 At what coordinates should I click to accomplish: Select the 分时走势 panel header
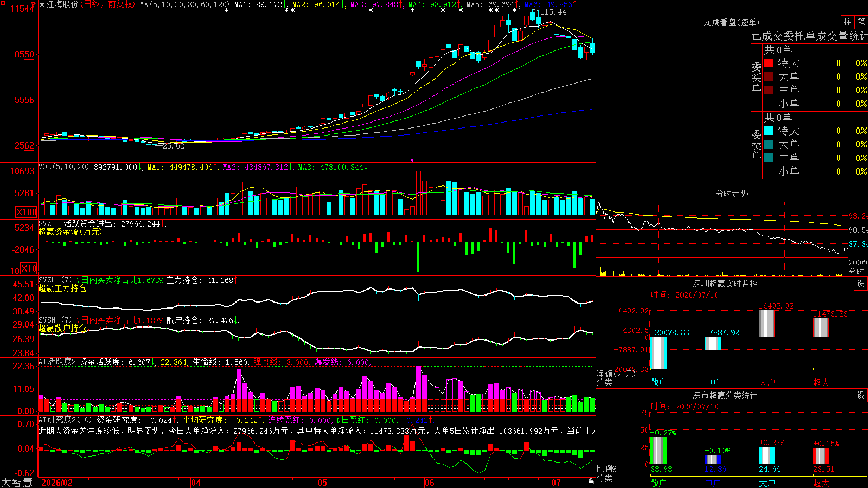click(x=732, y=194)
